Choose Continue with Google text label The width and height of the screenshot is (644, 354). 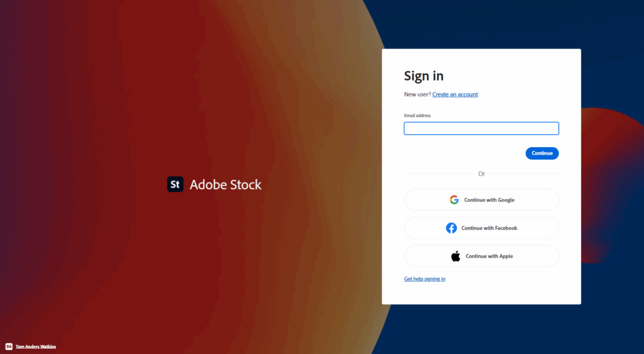point(489,200)
